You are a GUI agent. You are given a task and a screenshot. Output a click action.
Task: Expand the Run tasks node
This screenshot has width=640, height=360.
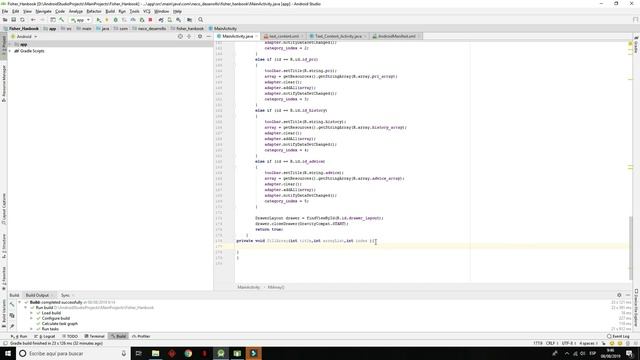tap(31, 329)
